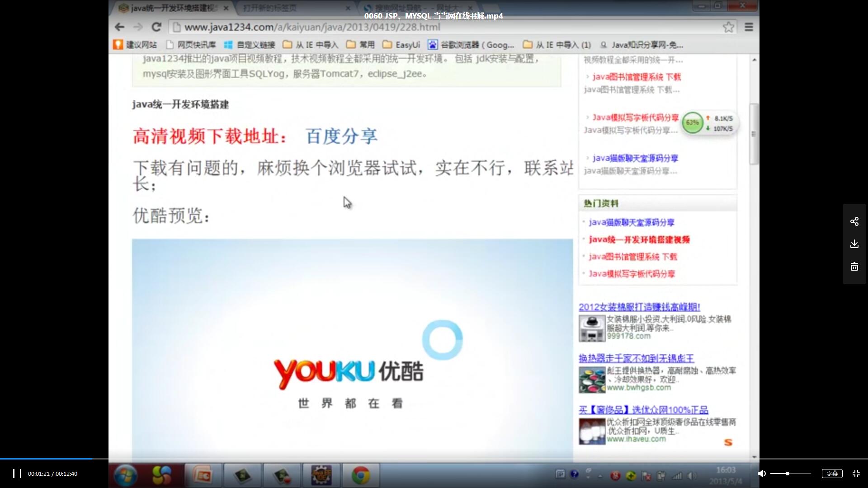
Task: Open the 谷歌浏览器 bookmark
Action: click(471, 45)
